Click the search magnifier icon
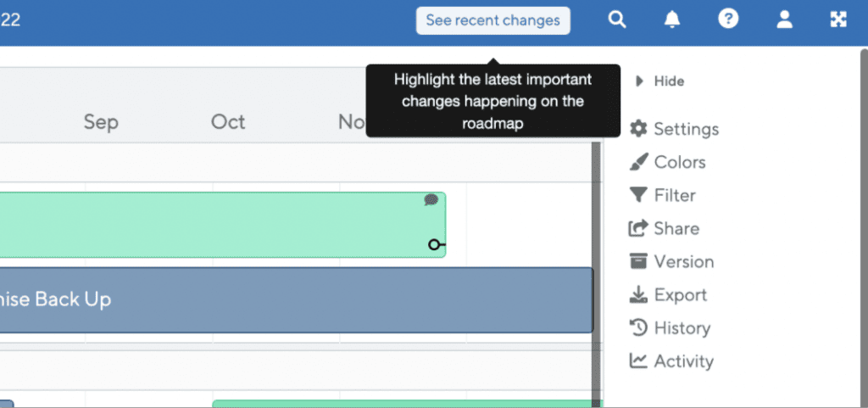868x408 pixels. [617, 20]
